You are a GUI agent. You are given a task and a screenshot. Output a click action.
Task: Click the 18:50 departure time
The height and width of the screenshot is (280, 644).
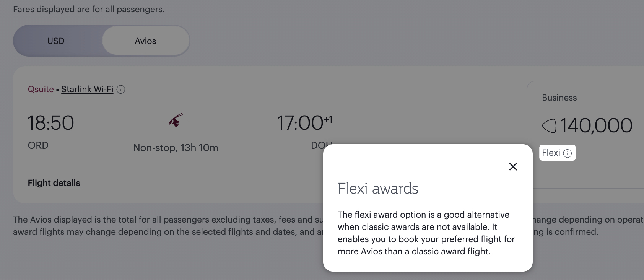pyautogui.click(x=51, y=123)
